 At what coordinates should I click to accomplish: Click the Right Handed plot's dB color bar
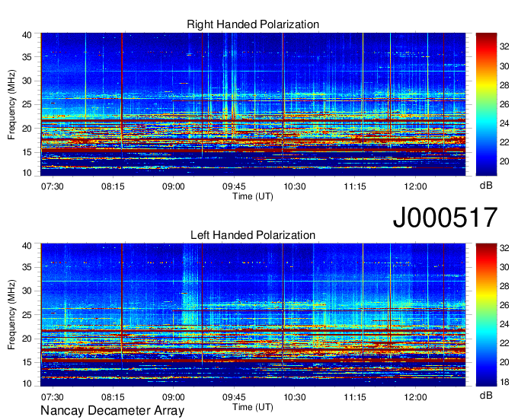click(486, 104)
